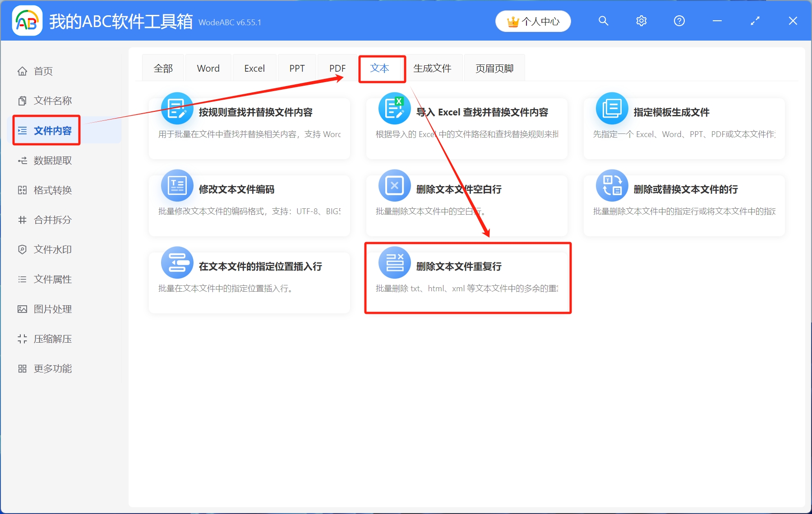
Task: Click the 按规则查找并替换文件内容 tool icon
Action: [177, 109]
